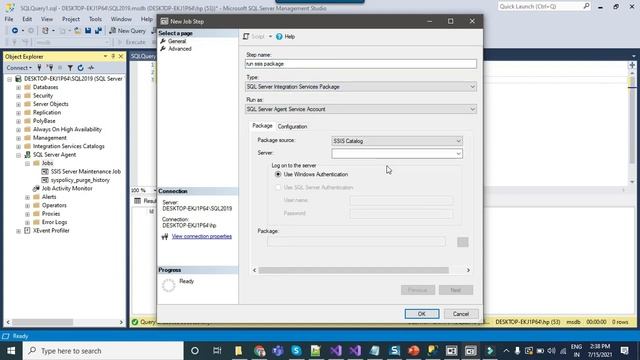Open the Connect dropdown in Object Explorer
This screenshot has height=360, width=640.
[19, 68]
